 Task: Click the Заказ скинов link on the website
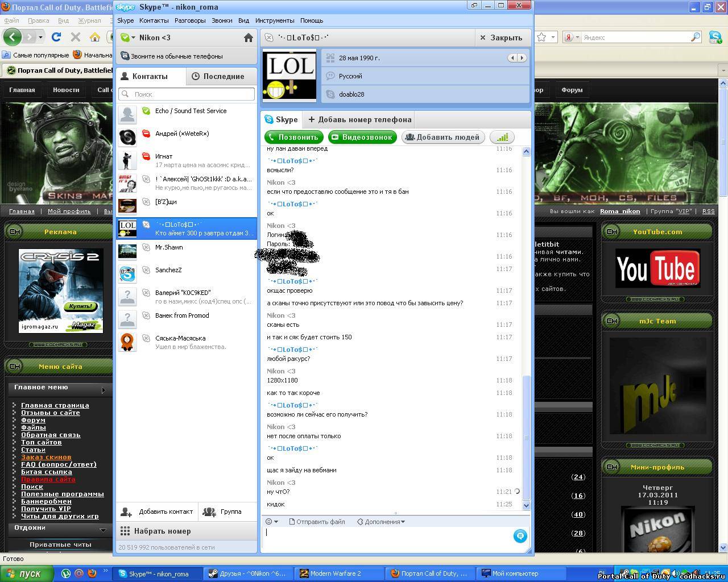tap(46, 457)
